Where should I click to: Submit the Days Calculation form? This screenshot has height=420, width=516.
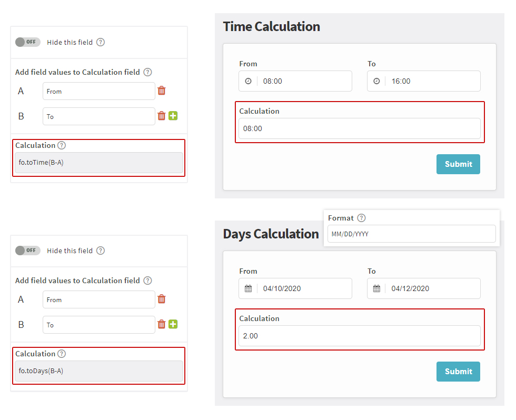(x=458, y=371)
